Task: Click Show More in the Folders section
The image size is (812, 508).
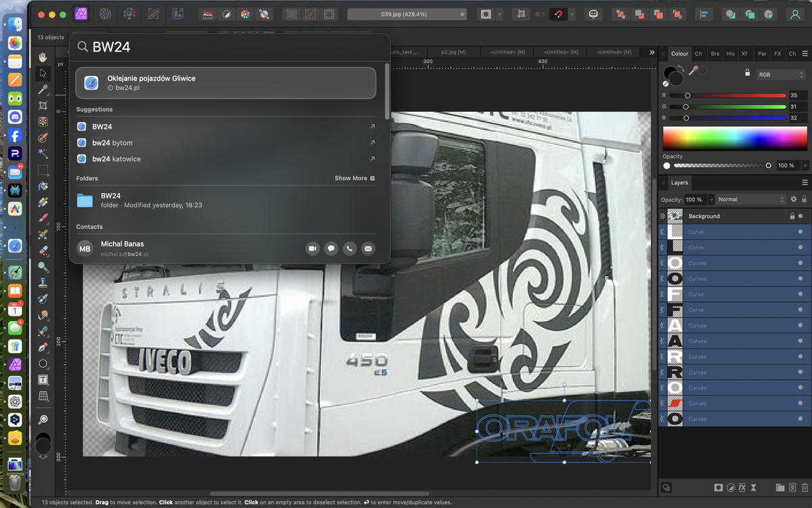Action: [351, 178]
